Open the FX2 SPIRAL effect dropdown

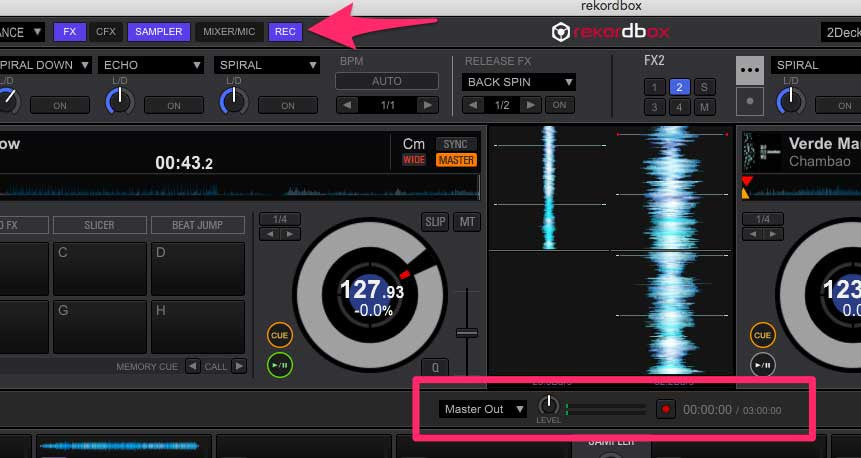(x=816, y=65)
